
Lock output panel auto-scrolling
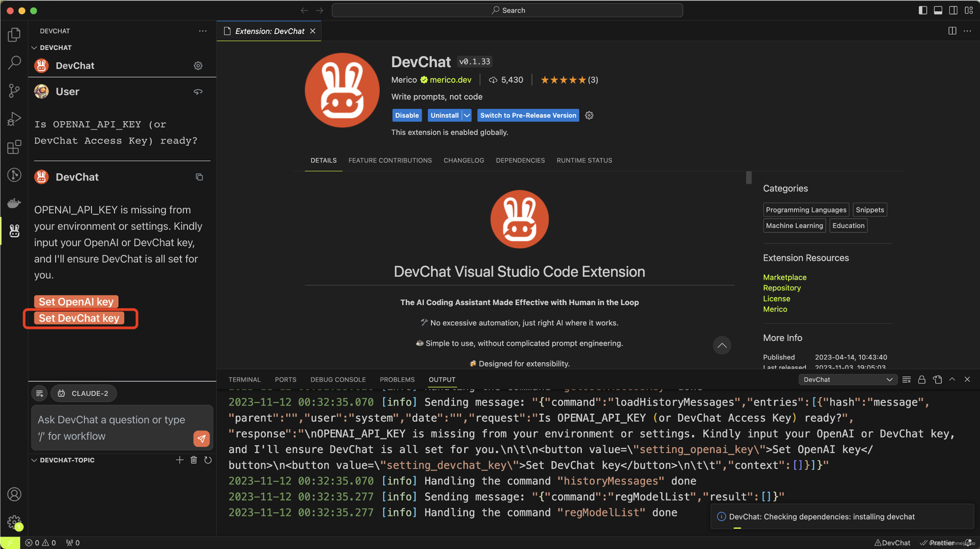(x=921, y=380)
